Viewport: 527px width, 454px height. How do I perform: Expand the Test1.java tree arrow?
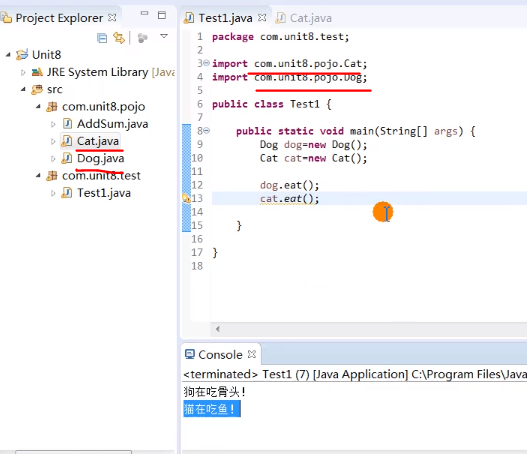point(53,193)
